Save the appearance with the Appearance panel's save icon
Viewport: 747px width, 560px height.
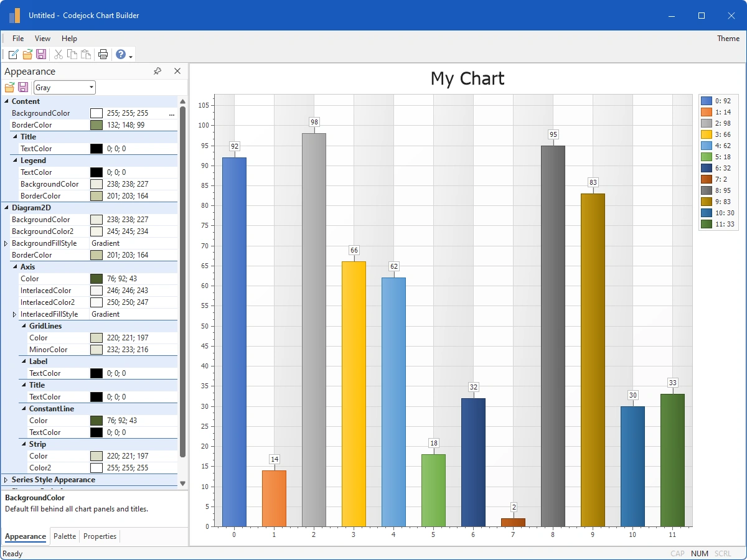(x=23, y=88)
